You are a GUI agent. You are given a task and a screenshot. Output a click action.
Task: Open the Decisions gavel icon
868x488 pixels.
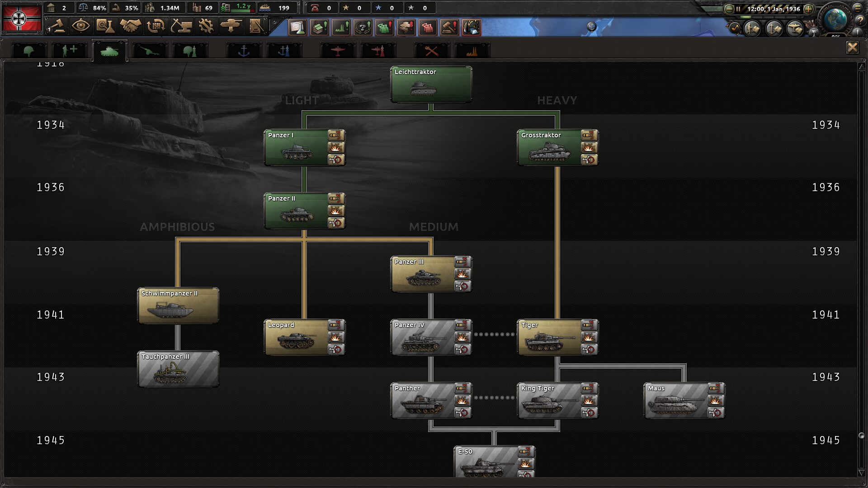[56, 26]
